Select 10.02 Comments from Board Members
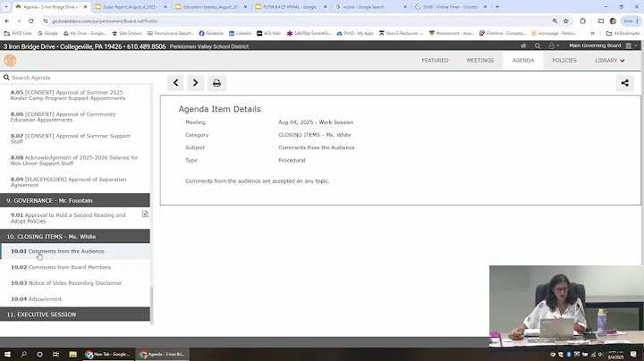644x361 pixels. pyautogui.click(x=61, y=267)
